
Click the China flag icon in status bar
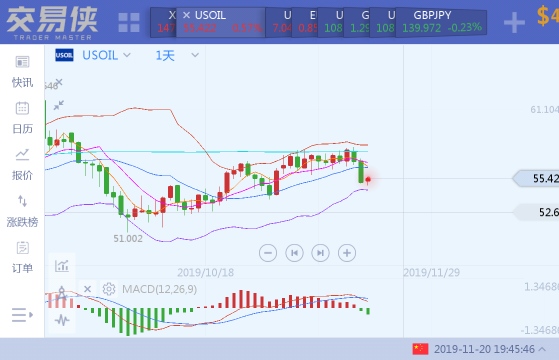point(420,349)
